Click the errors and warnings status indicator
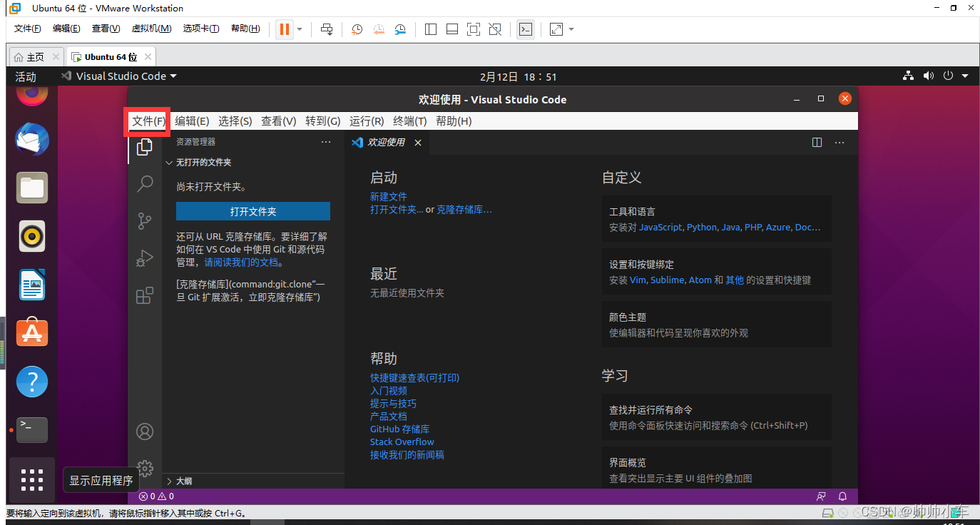980x525 pixels. (156, 496)
